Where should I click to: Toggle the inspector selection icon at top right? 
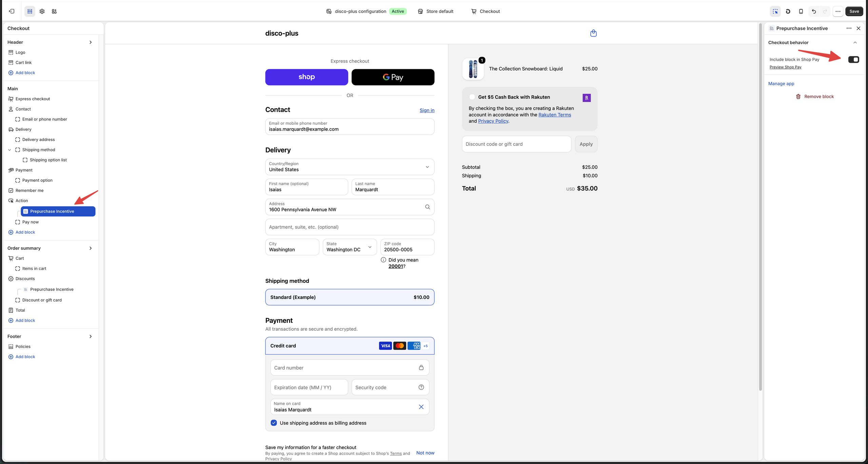[775, 11]
